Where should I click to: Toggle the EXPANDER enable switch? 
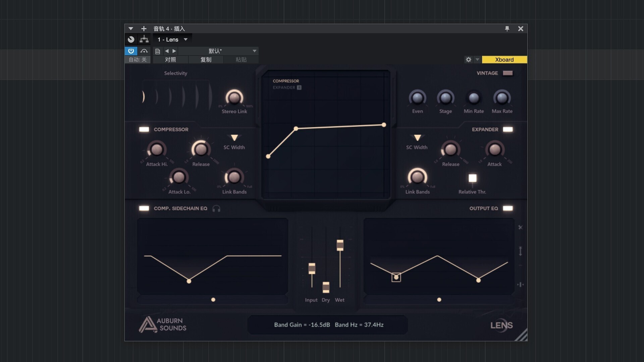[508, 129]
